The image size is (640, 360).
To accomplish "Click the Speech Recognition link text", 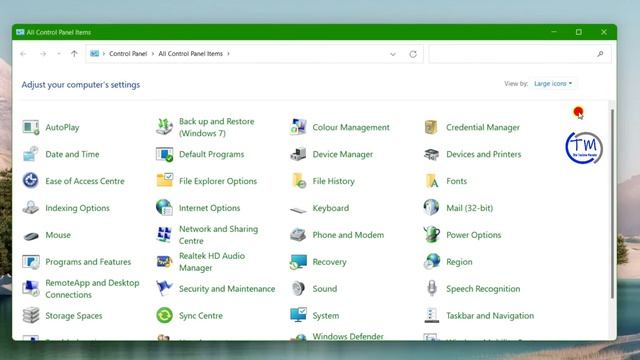I will tap(483, 289).
